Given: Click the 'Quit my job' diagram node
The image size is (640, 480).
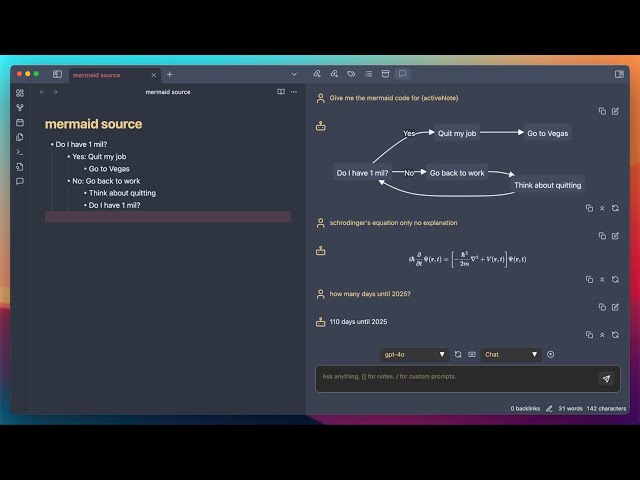Looking at the screenshot, I should pos(457,133).
